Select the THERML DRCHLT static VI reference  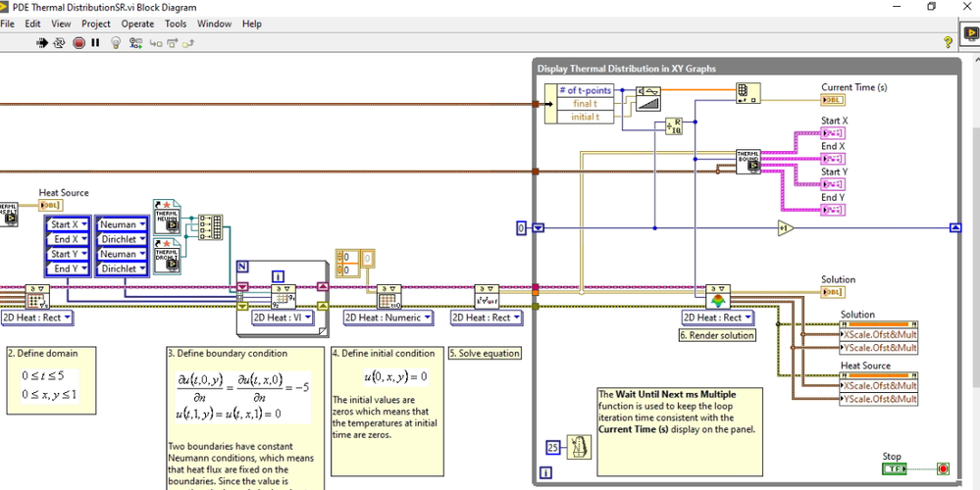pos(166,256)
